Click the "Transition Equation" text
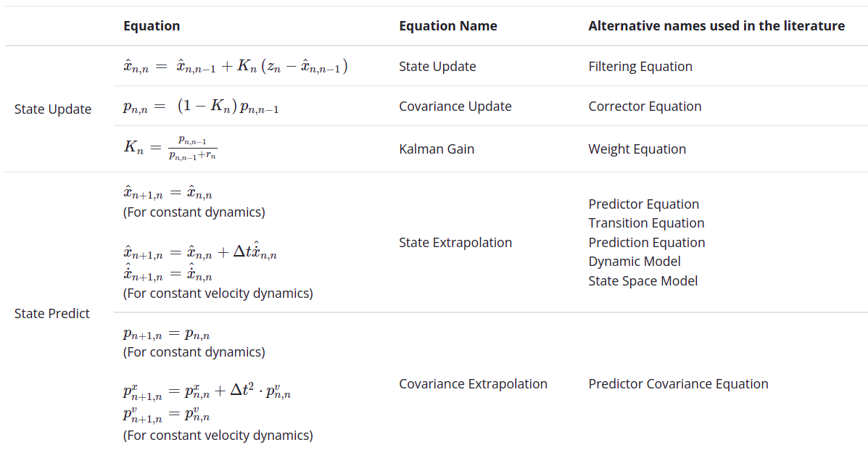Screen dimensions: 868x458 tap(646, 223)
